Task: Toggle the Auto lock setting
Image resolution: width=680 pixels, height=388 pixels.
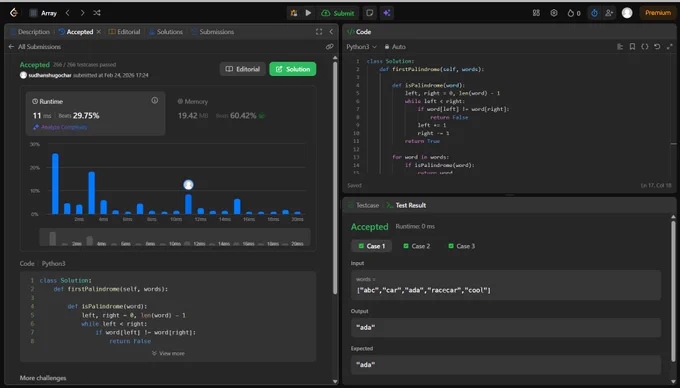Action: click(395, 46)
